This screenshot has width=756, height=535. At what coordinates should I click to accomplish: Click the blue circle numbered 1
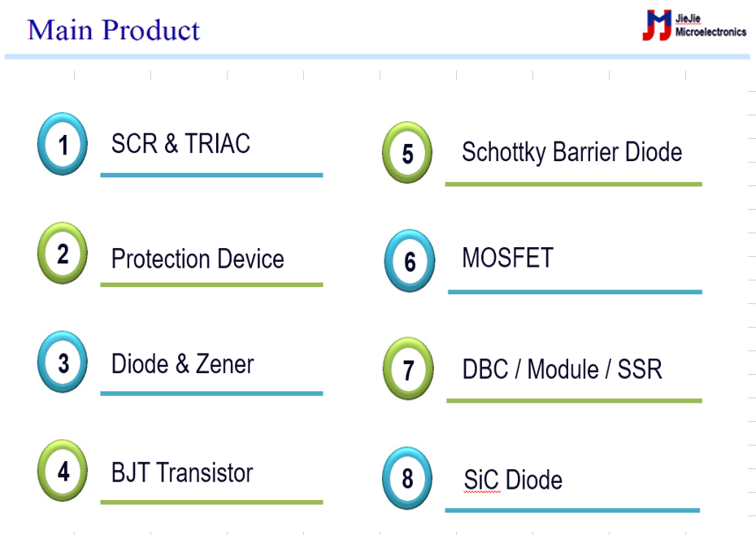(x=63, y=144)
